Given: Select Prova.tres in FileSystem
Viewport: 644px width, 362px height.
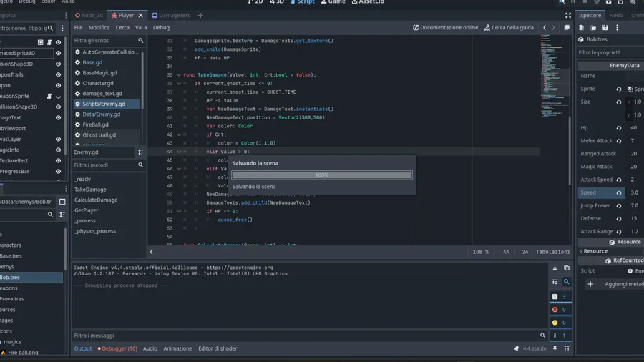Looking at the screenshot, I should pyautogui.click(x=11, y=299).
